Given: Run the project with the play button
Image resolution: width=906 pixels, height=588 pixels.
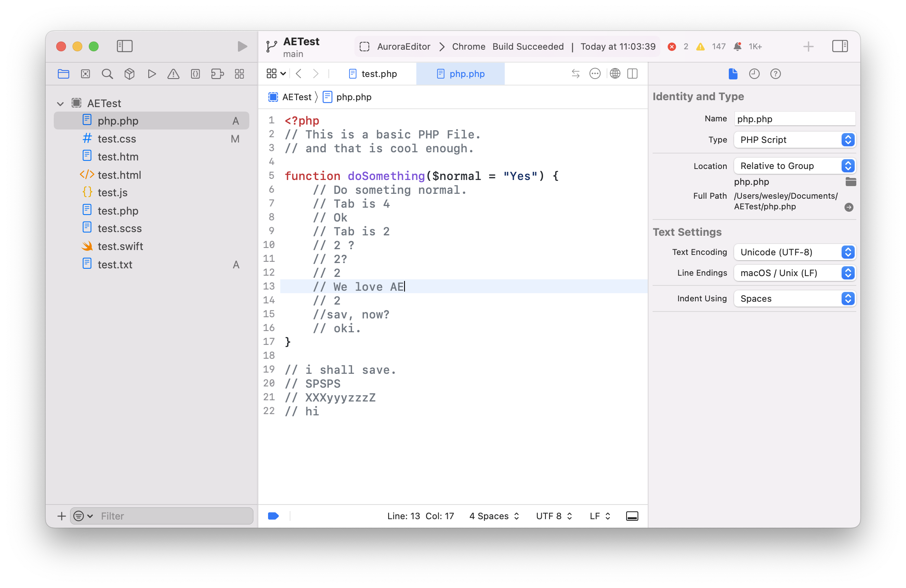Looking at the screenshot, I should point(242,46).
